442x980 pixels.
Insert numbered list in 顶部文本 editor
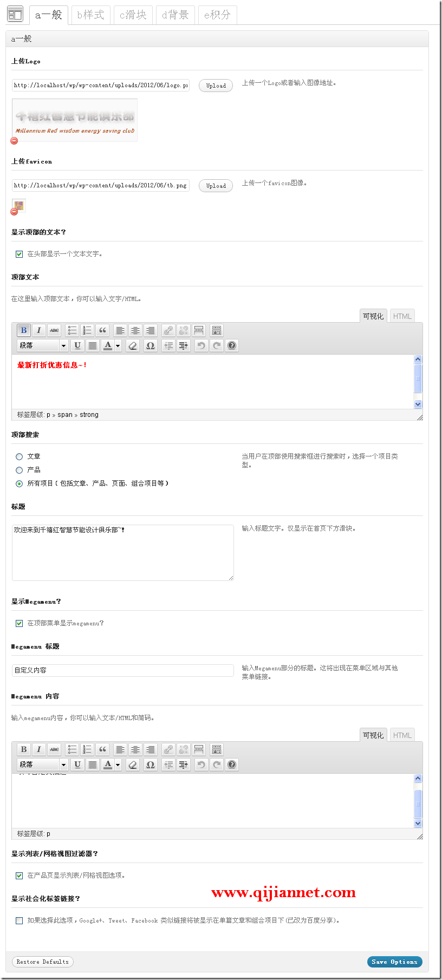pos(87,330)
